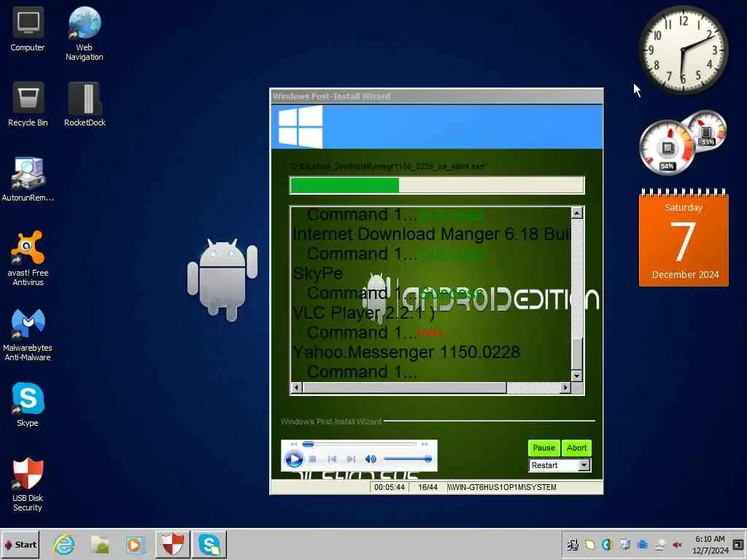Launch the AutorunRemover desktop shortcut
Image resolution: width=747 pixels, height=560 pixels.
[x=28, y=179]
